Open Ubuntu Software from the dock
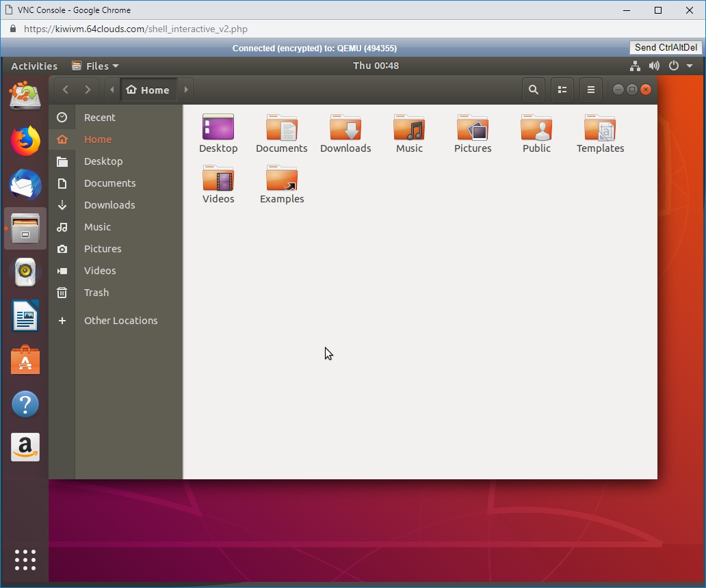The width and height of the screenshot is (706, 588). pyautogui.click(x=25, y=360)
